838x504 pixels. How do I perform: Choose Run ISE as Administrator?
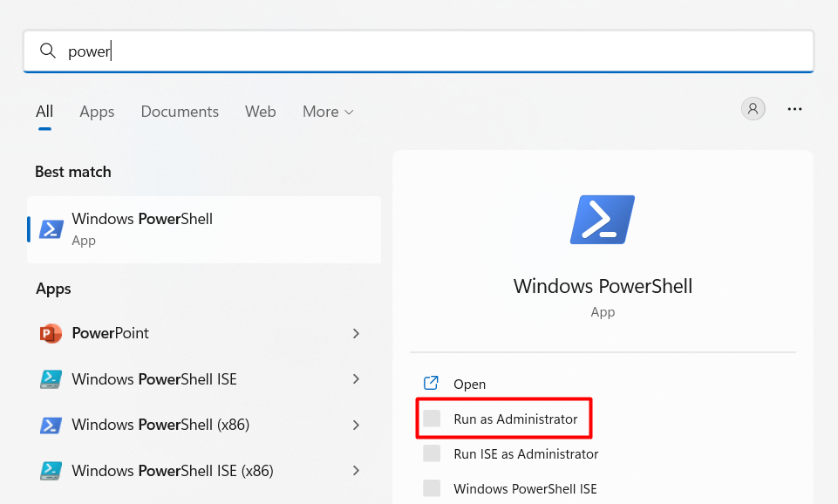[x=525, y=454]
